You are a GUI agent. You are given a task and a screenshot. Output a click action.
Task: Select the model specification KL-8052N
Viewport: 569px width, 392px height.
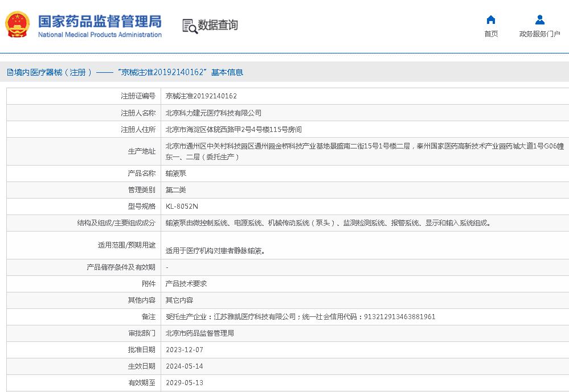point(182,206)
